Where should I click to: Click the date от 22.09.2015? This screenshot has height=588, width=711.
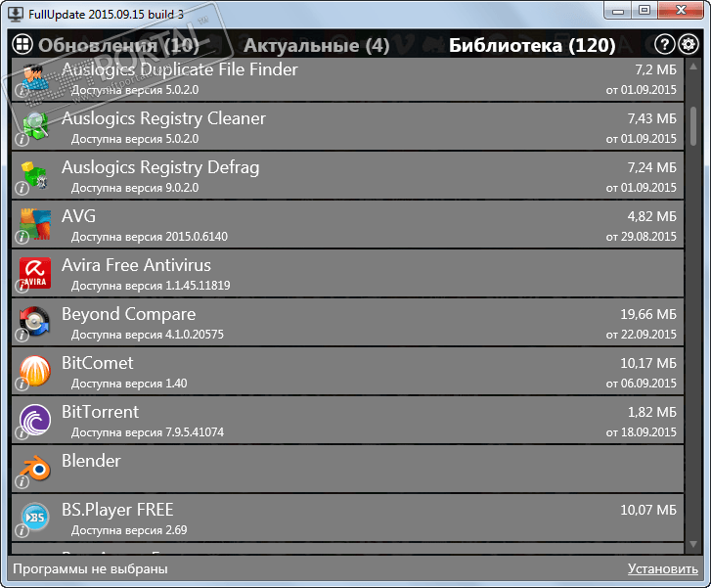pos(642,335)
